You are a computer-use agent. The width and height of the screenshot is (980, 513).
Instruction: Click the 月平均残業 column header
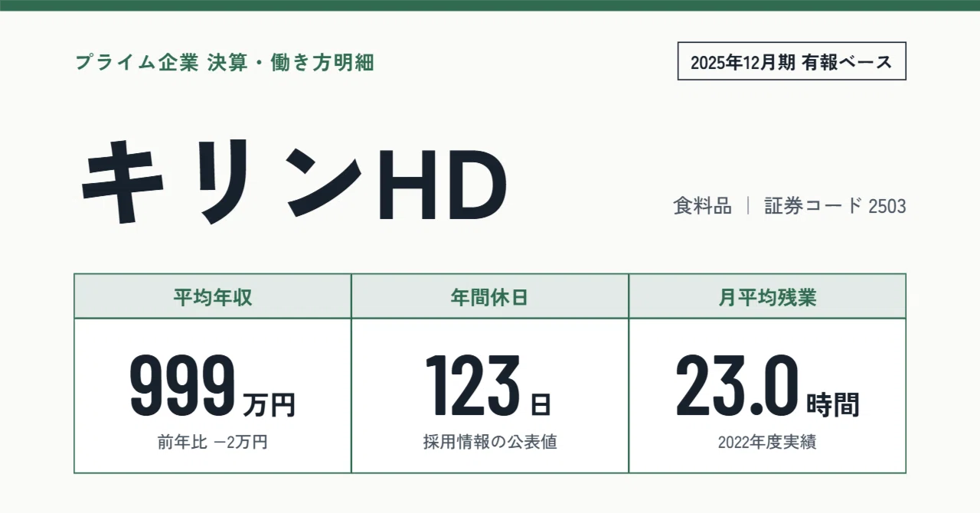767,297
